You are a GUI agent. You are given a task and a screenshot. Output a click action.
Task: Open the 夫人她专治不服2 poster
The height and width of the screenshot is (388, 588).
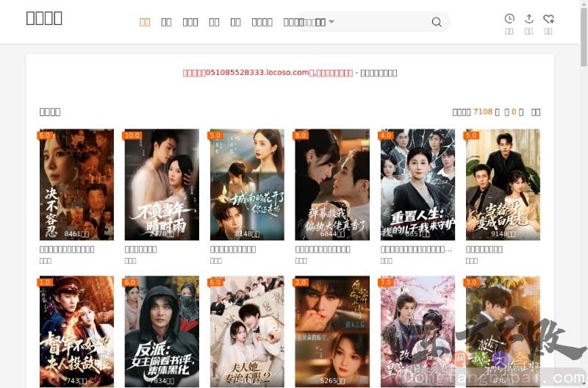pos(247,331)
